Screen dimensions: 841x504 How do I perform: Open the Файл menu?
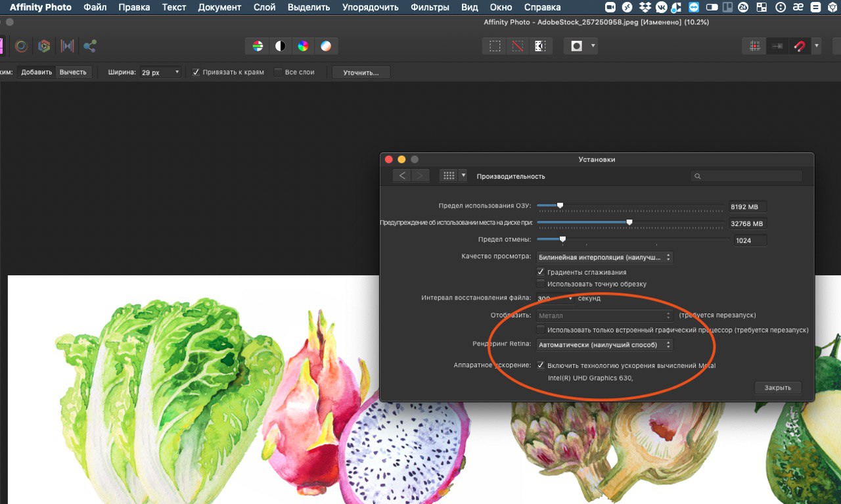point(95,7)
